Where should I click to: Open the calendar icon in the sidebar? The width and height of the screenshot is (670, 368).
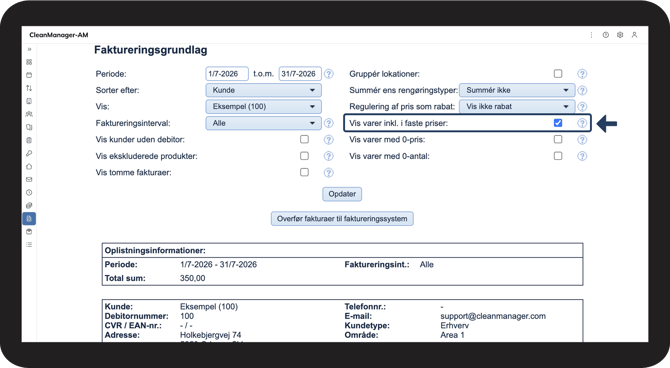(29, 75)
